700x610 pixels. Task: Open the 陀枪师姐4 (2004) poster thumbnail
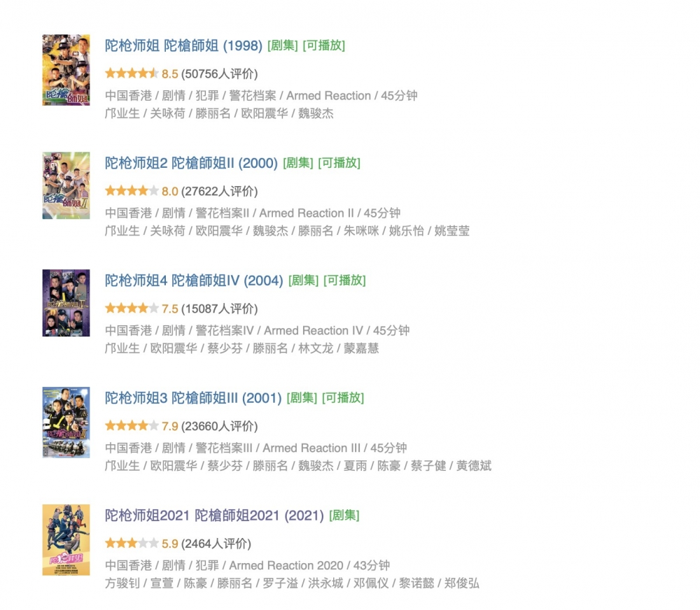(x=66, y=303)
